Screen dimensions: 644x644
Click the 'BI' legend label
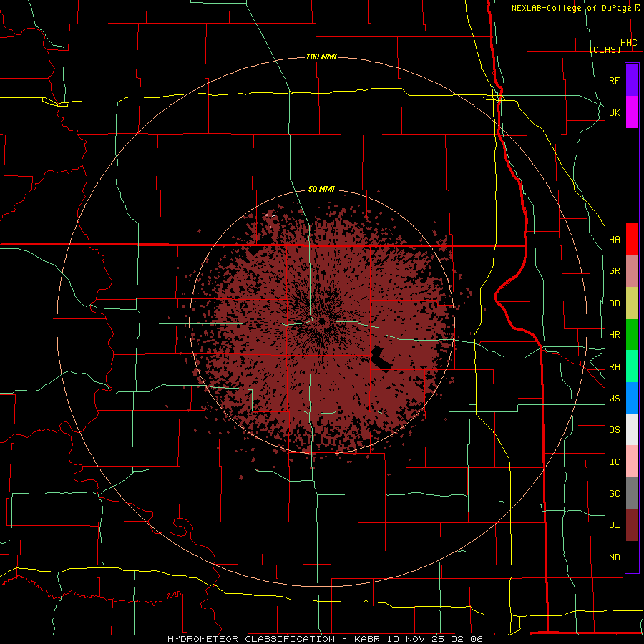tap(614, 525)
